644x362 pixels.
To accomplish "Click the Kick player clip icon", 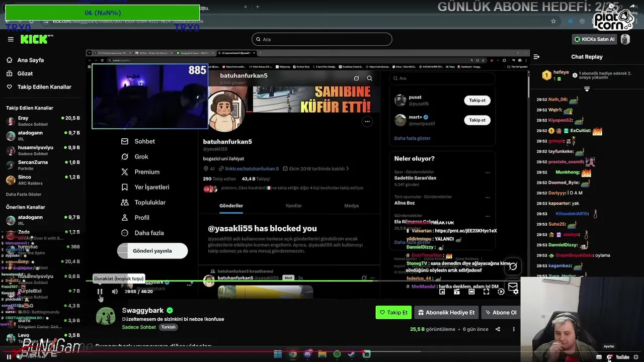I will pyautogui.click(x=457, y=292).
